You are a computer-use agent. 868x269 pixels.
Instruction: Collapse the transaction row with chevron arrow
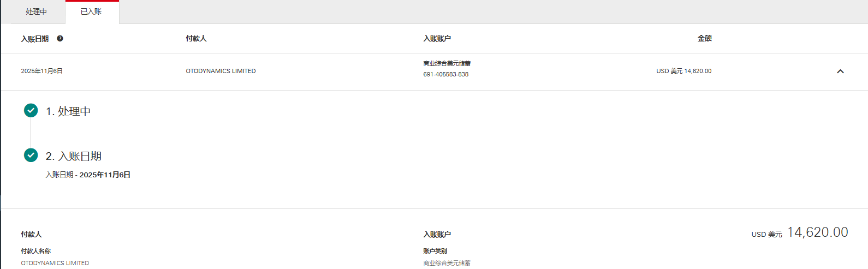pyautogui.click(x=840, y=71)
